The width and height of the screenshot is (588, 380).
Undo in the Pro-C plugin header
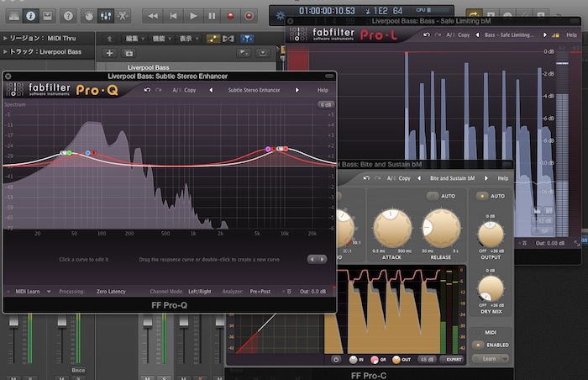[x=366, y=178]
